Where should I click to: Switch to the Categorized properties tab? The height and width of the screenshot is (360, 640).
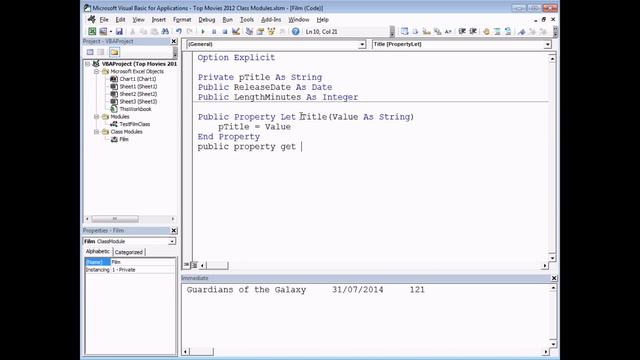tap(129, 252)
